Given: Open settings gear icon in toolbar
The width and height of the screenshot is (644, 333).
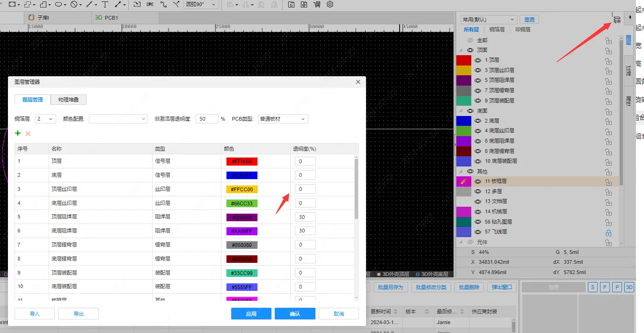Looking at the screenshot, I should 330,4.
